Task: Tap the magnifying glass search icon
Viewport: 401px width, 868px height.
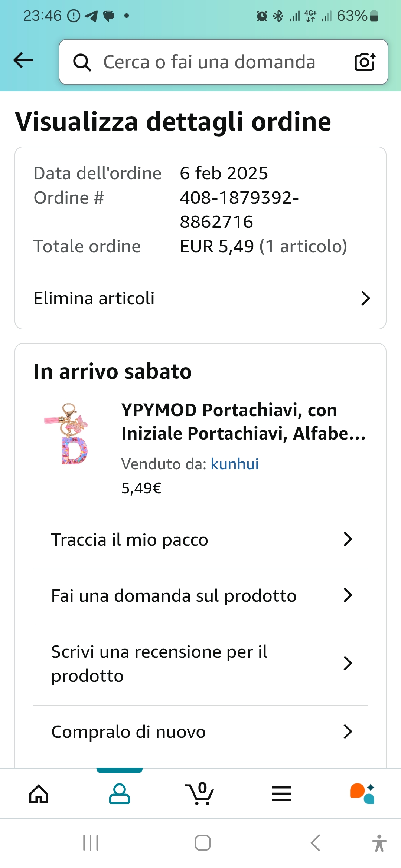Action: [x=82, y=62]
